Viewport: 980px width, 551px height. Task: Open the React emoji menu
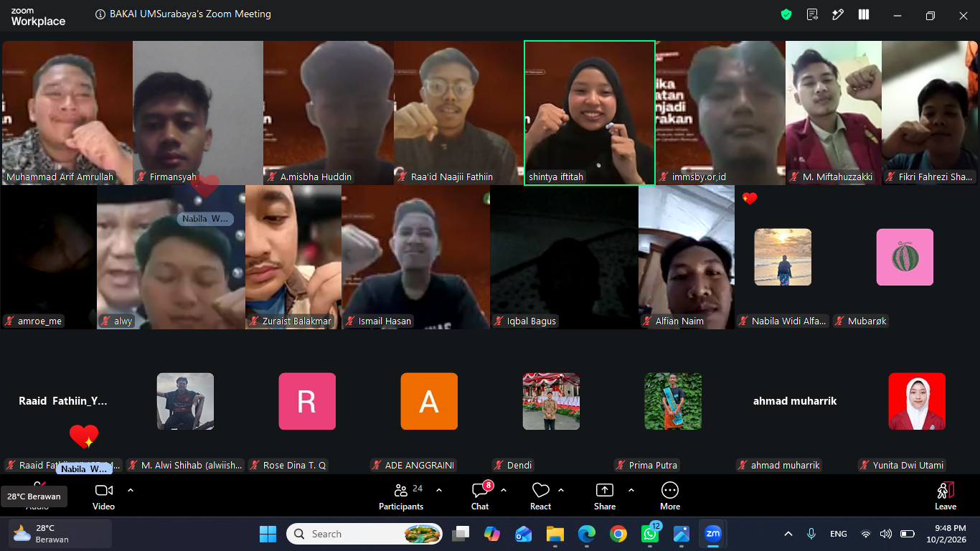point(540,496)
